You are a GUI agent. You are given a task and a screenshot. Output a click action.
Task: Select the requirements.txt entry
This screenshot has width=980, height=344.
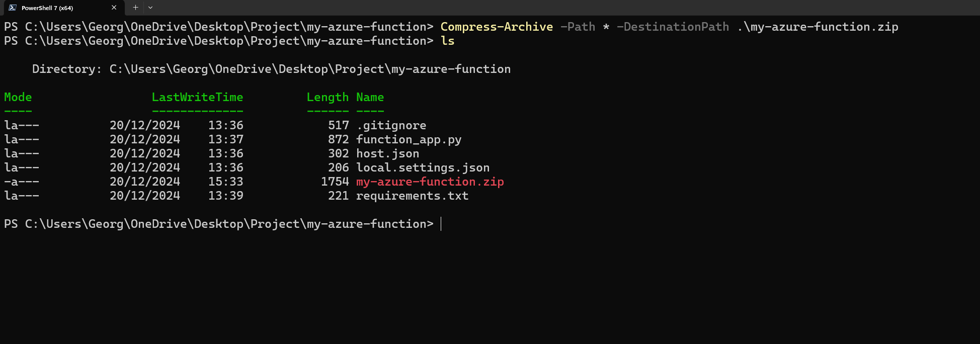pos(412,196)
